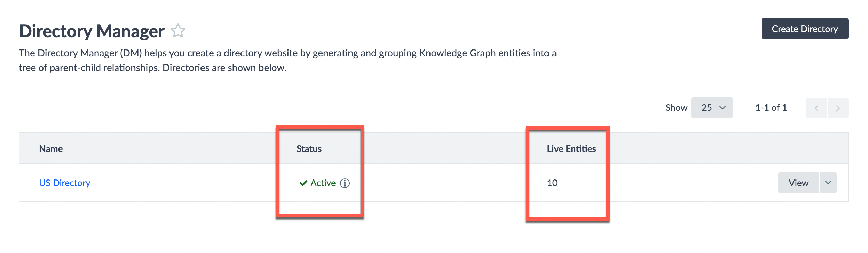The width and height of the screenshot is (868, 253).
Task: Click the Directory Manager page title
Action: pos(92,31)
